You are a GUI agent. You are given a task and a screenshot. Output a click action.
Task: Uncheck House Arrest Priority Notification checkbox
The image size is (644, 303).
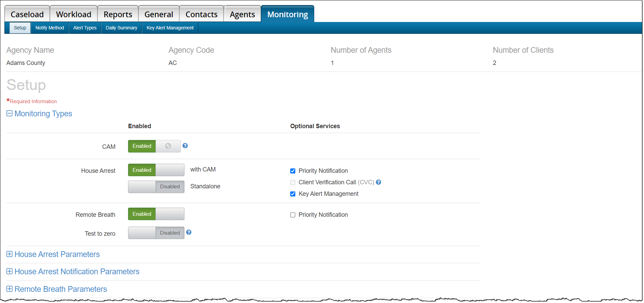click(293, 171)
